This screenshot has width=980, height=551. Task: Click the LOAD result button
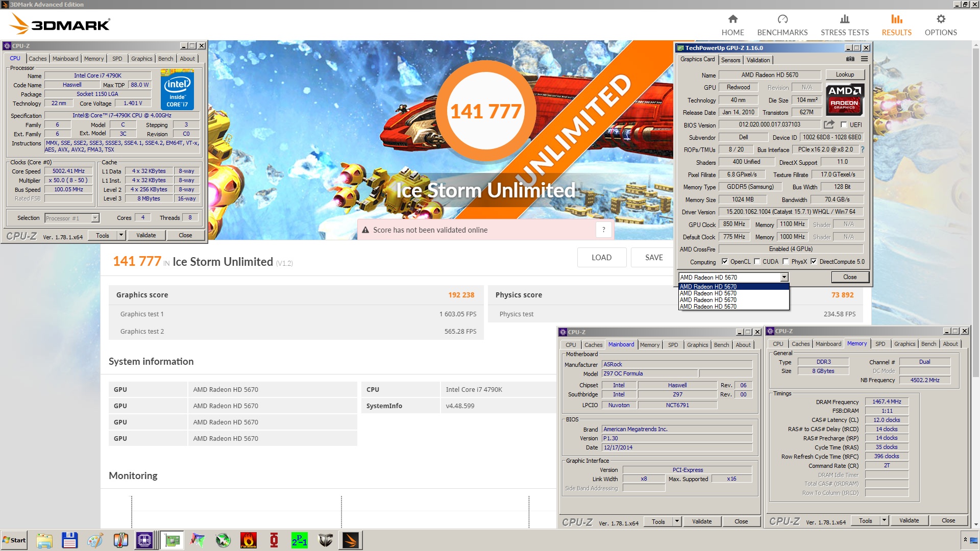[x=601, y=258]
